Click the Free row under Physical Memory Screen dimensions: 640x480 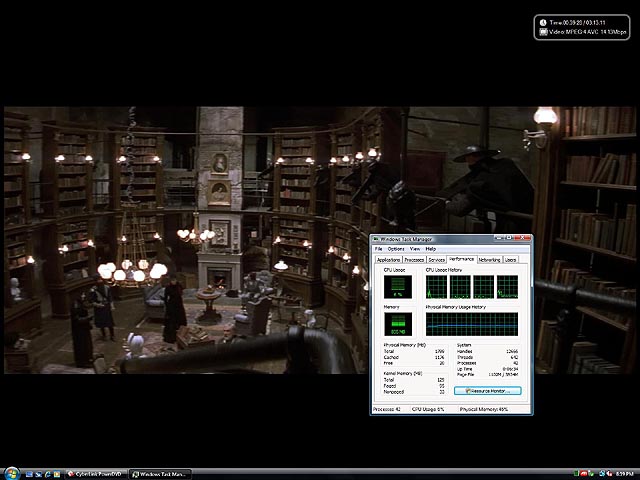coord(414,363)
